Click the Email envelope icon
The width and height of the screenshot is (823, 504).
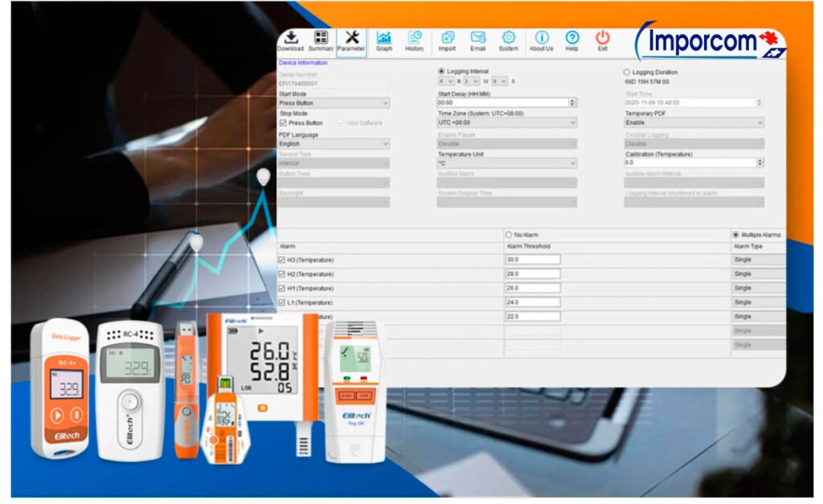tap(477, 41)
